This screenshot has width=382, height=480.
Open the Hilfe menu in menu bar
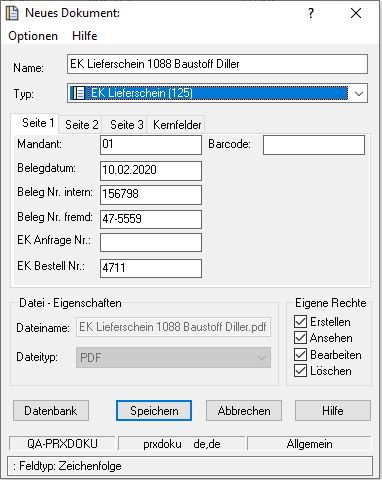point(85,36)
